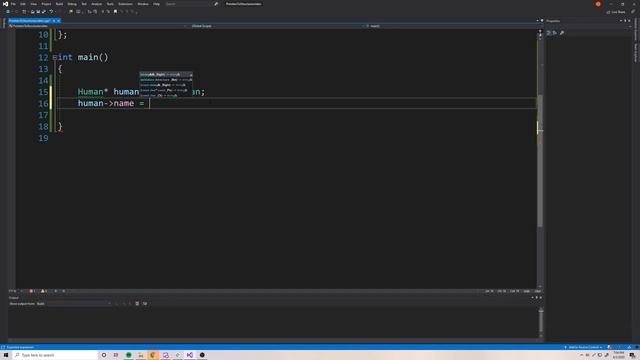Click the Output panel horizontal scrollbar

tap(273, 340)
